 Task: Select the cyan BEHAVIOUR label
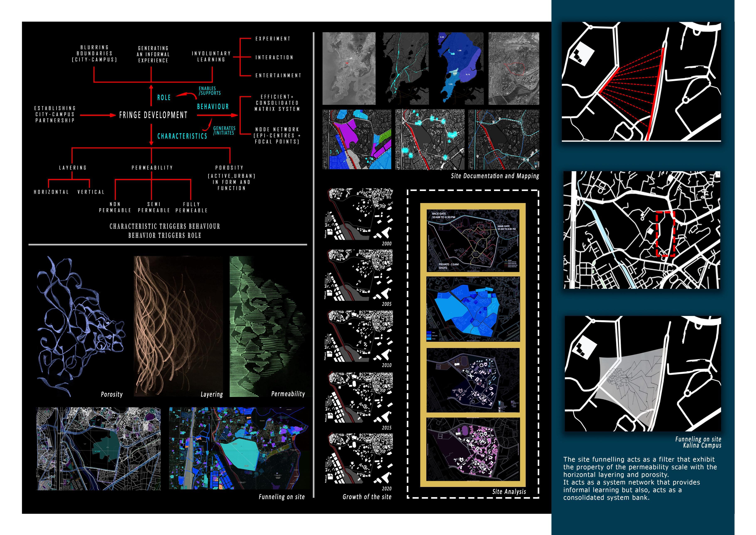(x=213, y=107)
